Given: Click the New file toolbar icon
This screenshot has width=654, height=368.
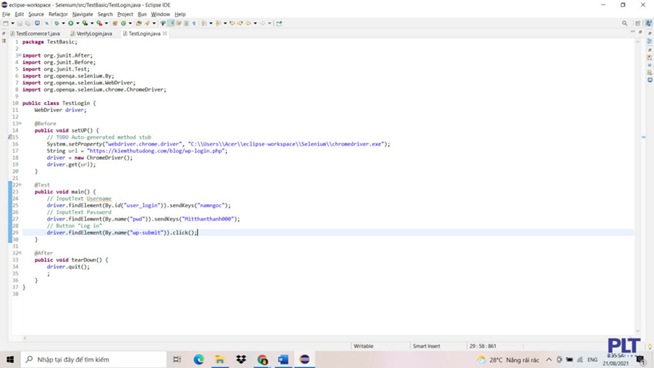Looking at the screenshot, I should [6, 23].
